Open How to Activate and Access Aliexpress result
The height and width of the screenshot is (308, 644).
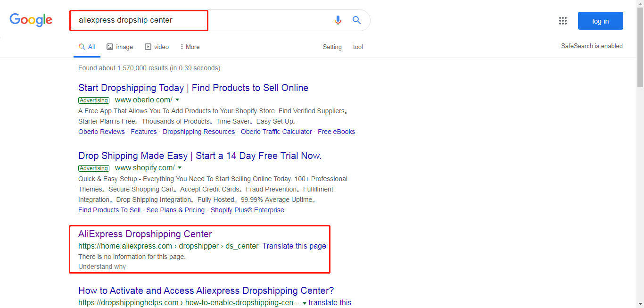206,291
